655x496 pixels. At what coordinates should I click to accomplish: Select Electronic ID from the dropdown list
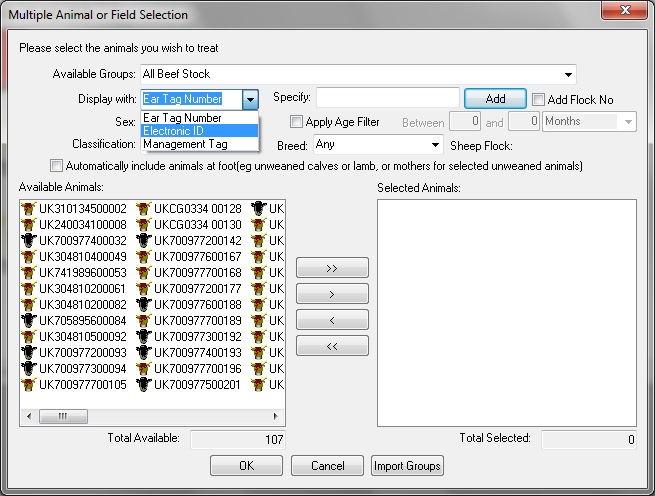tap(199, 131)
